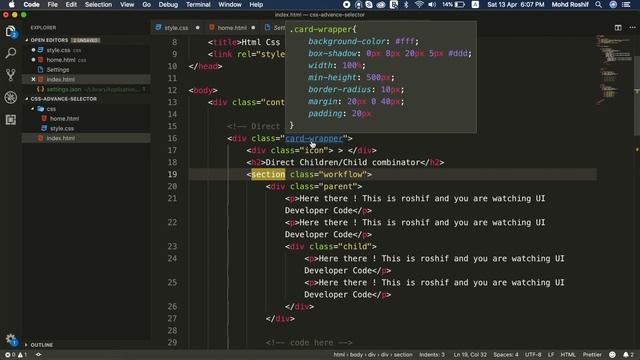Open style.css under css folder
640x360 pixels.
click(x=62, y=128)
